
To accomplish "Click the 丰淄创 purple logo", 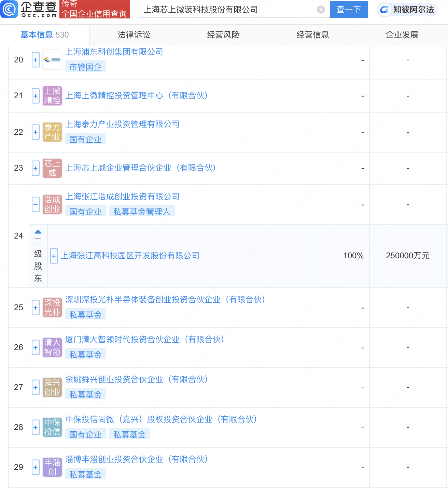I will [x=52, y=467].
